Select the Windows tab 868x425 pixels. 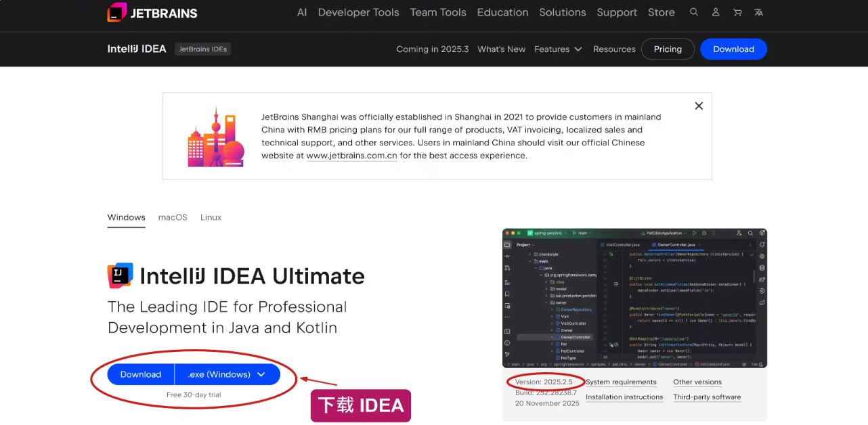click(x=126, y=217)
